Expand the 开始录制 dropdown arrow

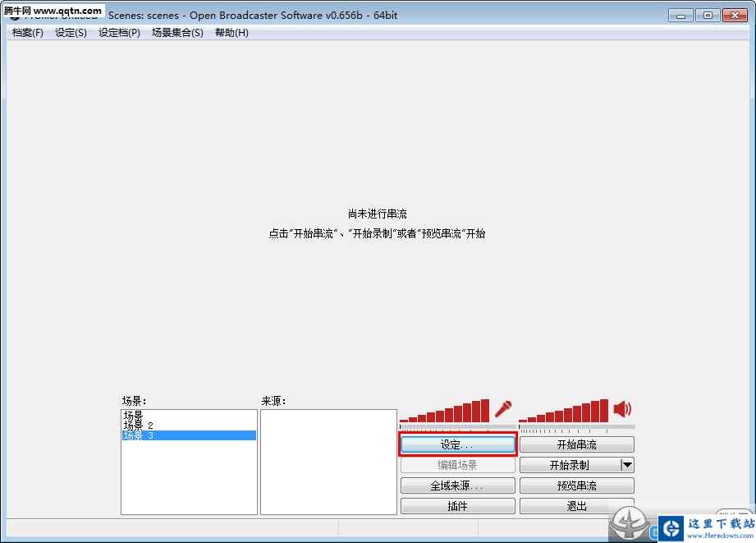(x=627, y=464)
